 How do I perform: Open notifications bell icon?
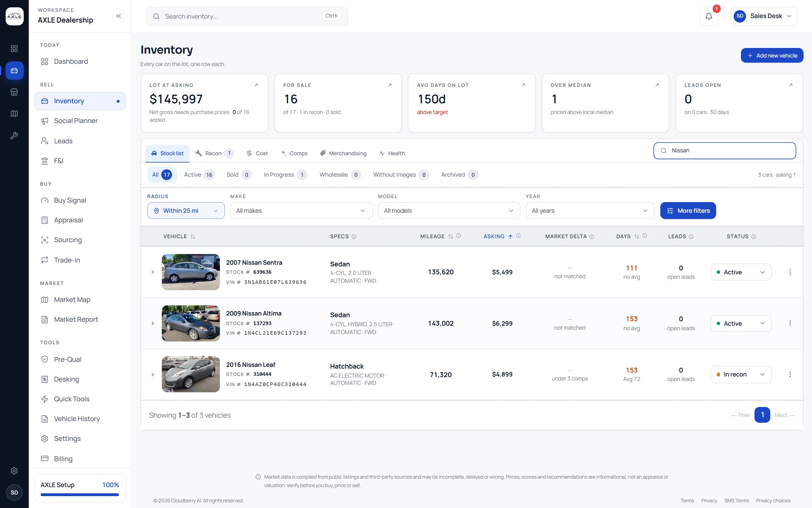(709, 16)
